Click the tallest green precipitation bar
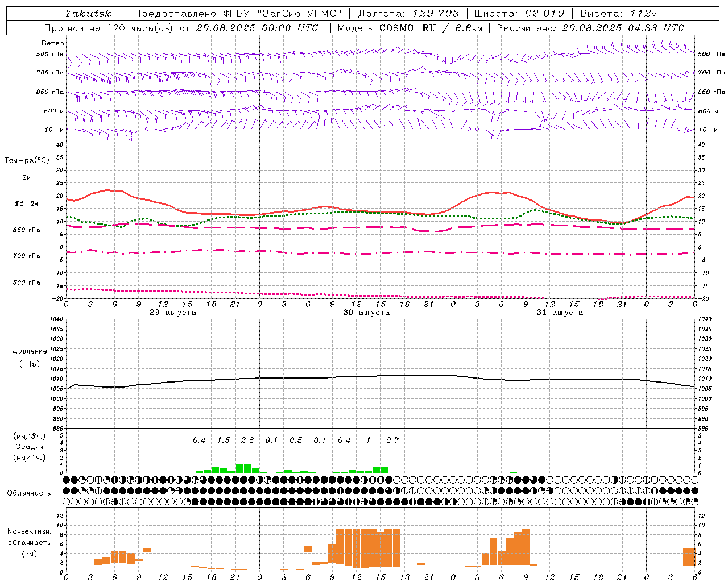The width and height of the screenshot is (728, 582). tap(243, 469)
